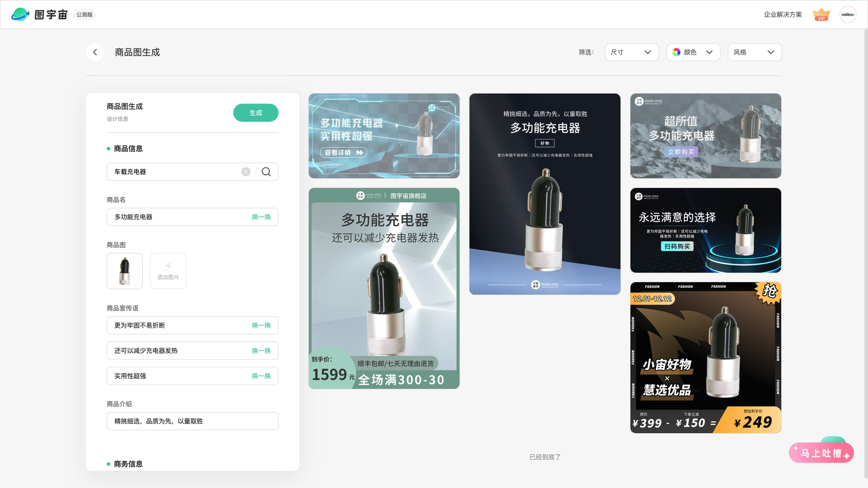This screenshot has height=488, width=868.
Task: Expand the 风格 filter dropdown
Action: [x=755, y=52]
